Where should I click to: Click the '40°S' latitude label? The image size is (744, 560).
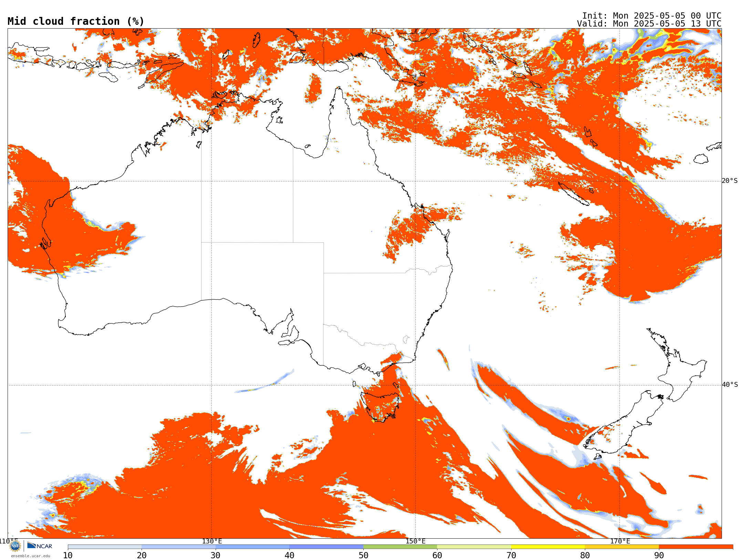click(730, 385)
